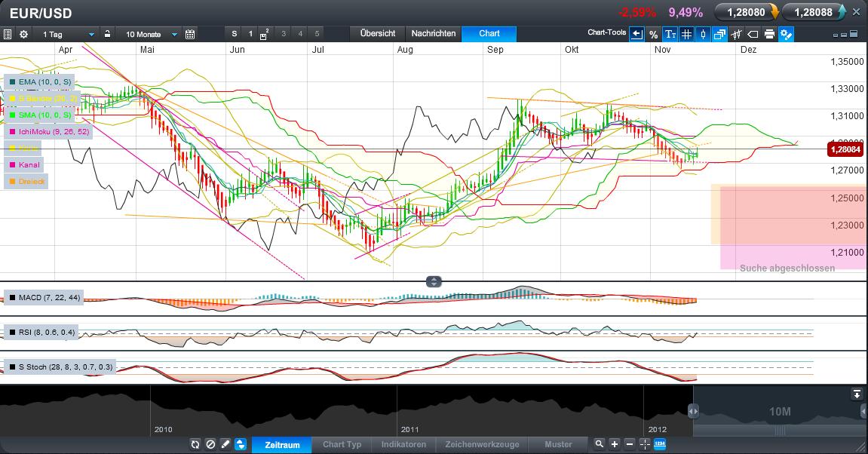Click the panel divider expand/collapse handle
This screenshot has width=868, height=454.
[x=434, y=282]
